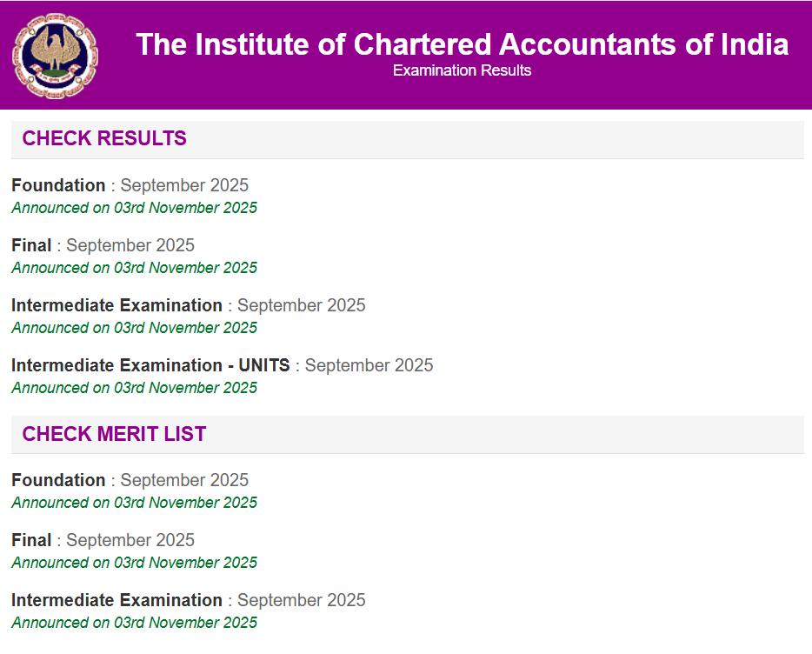Click 'September 2025' beside Intermediate Examination - UNITS
The height and width of the screenshot is (654, 812).
(369, 365)
